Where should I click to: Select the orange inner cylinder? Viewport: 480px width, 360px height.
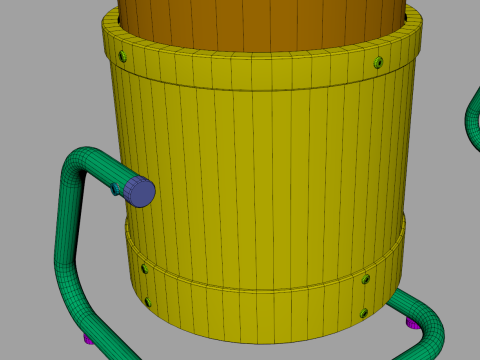[x=262, y=25]
